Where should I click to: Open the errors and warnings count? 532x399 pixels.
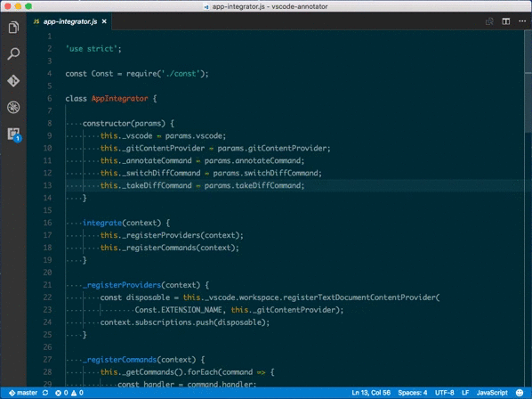69,393
